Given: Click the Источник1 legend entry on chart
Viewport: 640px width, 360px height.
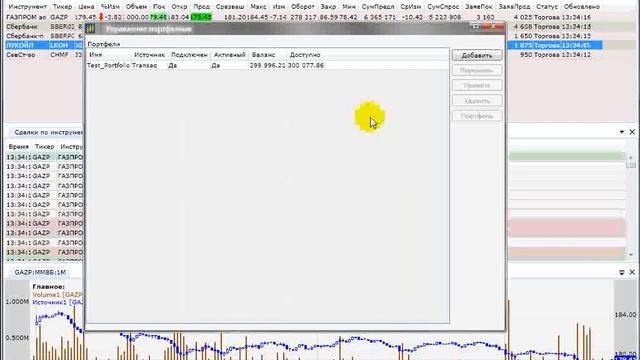Looking at the screenshot, I should point(58,302).
